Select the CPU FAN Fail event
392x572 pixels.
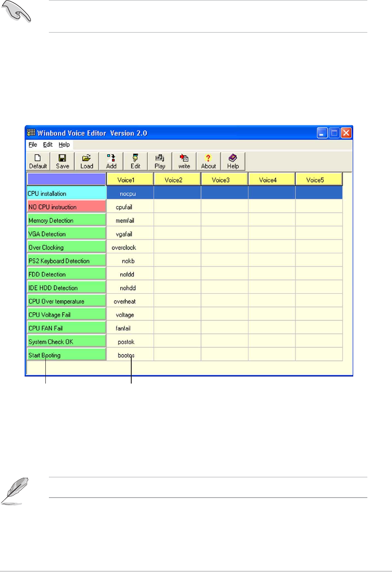[x=67, y=328]
